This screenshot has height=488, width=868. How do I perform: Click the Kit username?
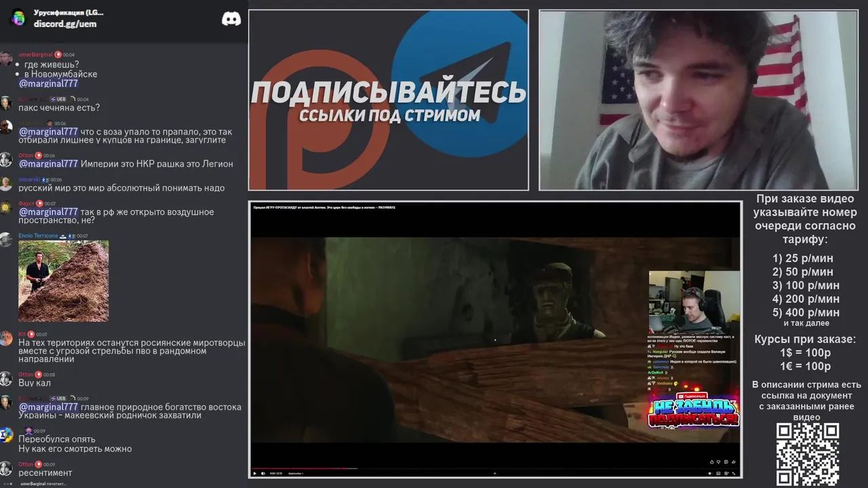click(22, 334)
